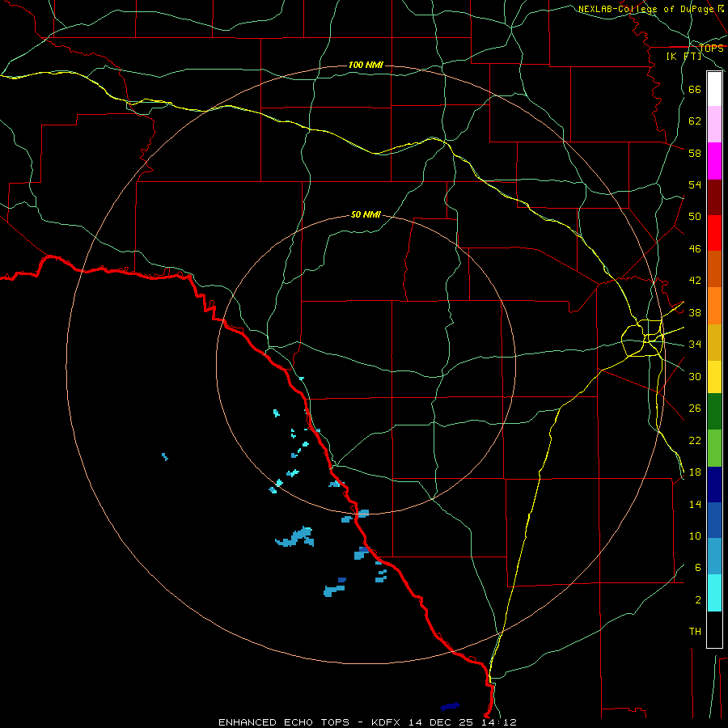This screenshot has height=728, width=728.
Task: Select the light blue legend swatch
Action: coord(714,557)
